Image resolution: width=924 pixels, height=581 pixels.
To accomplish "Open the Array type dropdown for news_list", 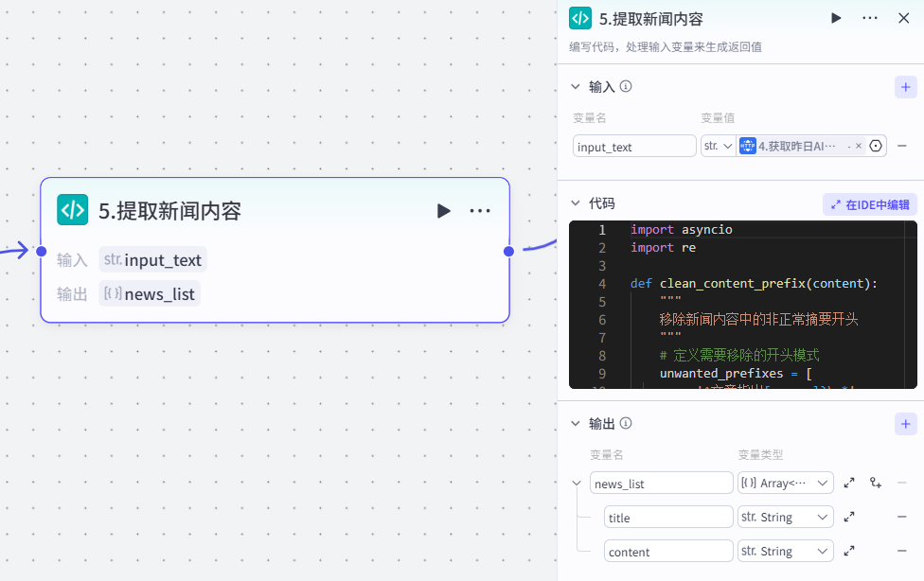I will tap(785, 484).
